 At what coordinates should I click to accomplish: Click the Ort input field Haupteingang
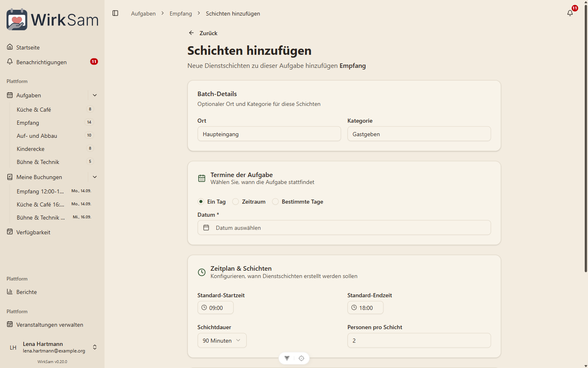269,134
